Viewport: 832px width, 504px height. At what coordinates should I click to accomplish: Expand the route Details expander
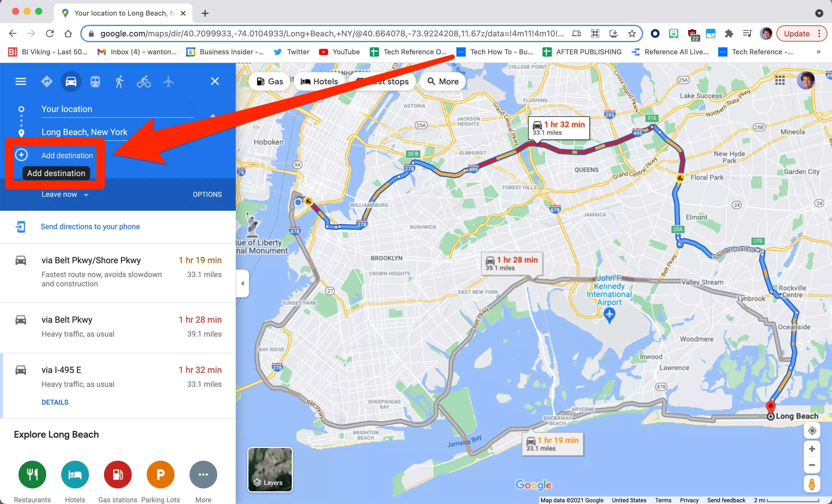click(x=55, y=402)
